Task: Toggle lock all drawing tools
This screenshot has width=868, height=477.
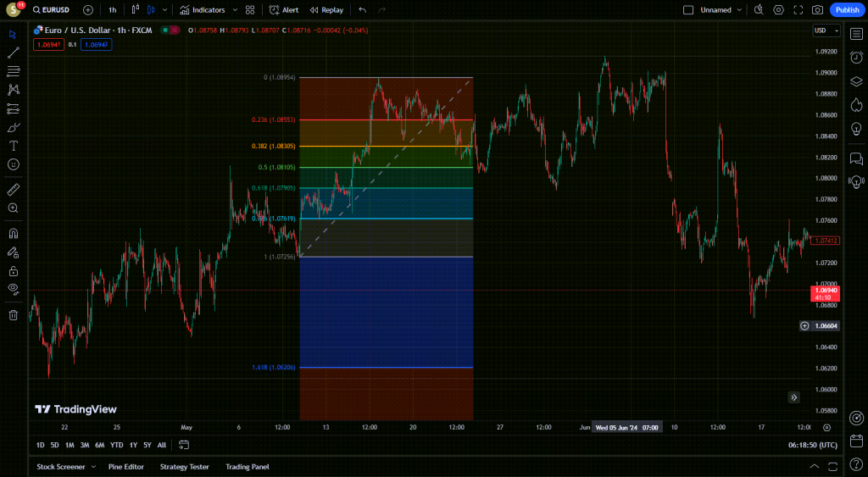Action: coord(13,271)
